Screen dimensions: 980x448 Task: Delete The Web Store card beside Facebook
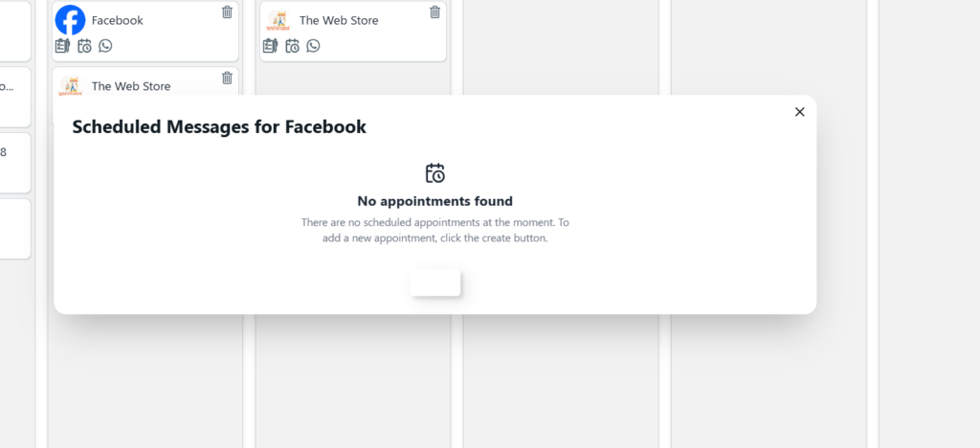tap(435, 11)
